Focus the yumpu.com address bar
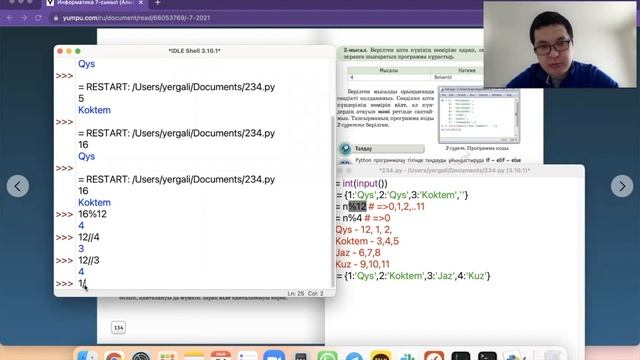This screenshot has height=360, width=640. coord(265,18)
